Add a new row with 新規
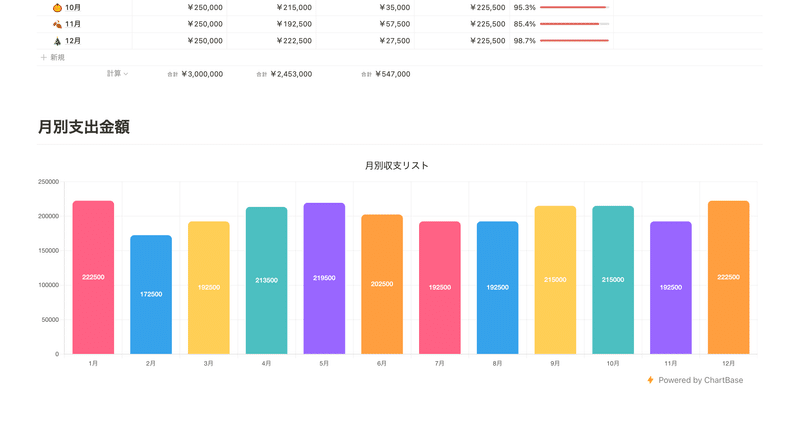 [53, 58]
